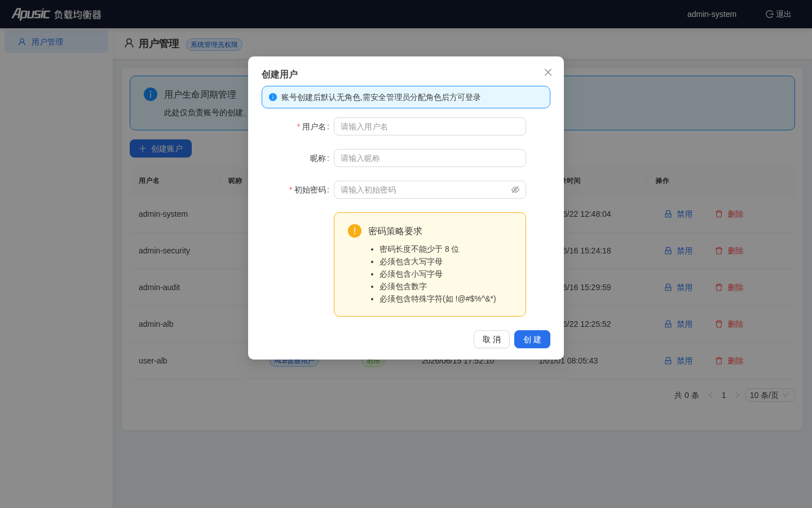The height and width of the screenshot is (508, 812).
Task: Click the 创建账户 button
Action: (161, 148)
